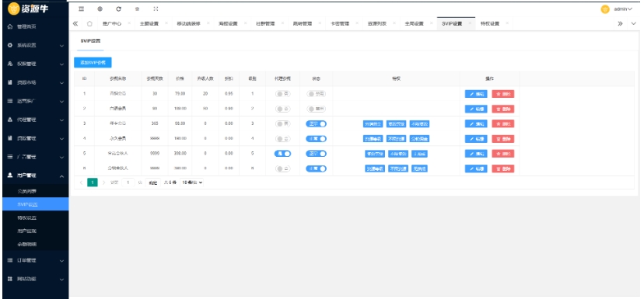Toggle agent price switch for row 6
The image size is (644, 299).
click(282, 169)
